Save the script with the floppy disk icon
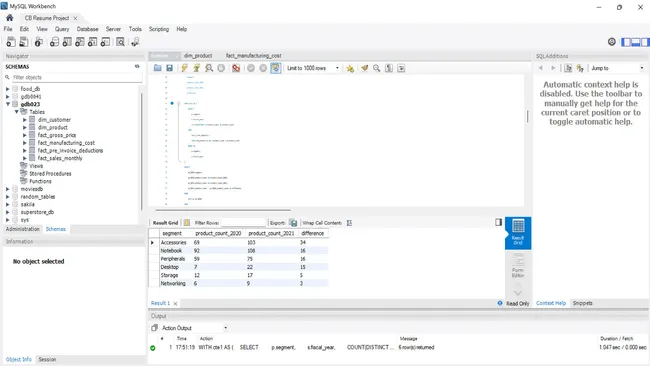Screen dimensions: 650x366 click(170, 68)
